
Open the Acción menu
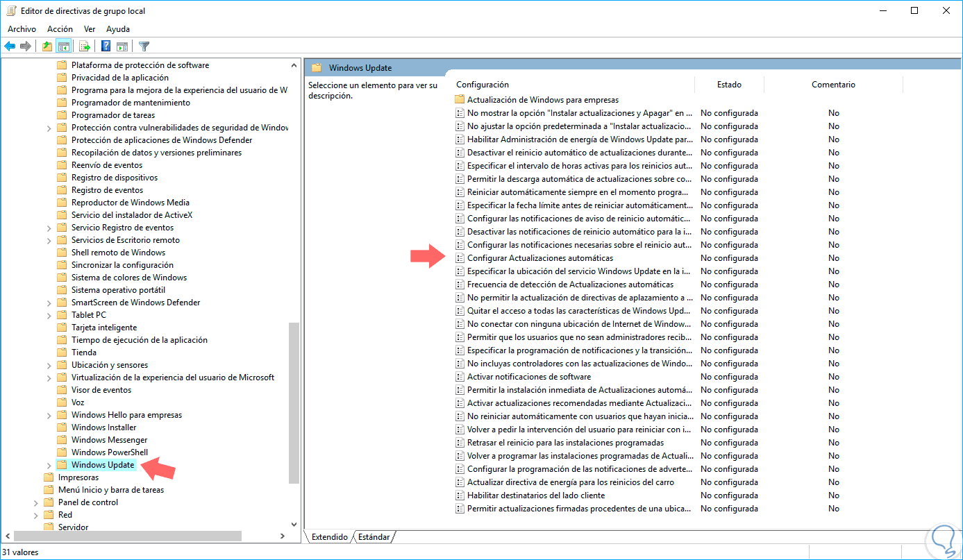click(x=60, y=29)
